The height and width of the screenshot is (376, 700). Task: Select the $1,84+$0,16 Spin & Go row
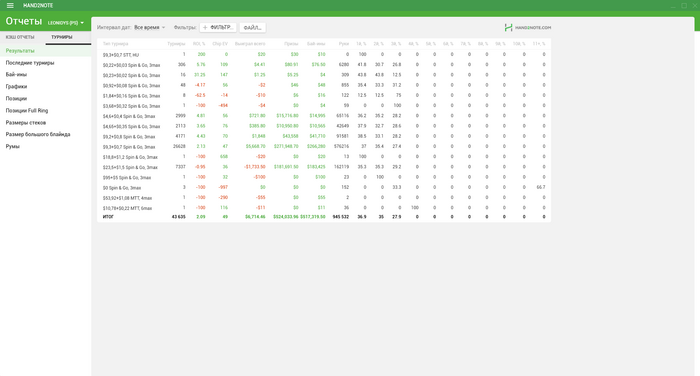(324, 96)
